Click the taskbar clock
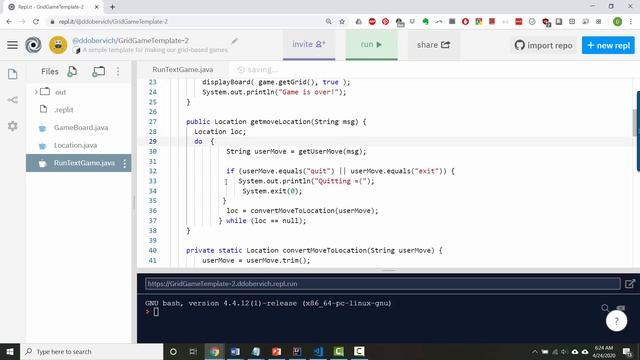 (x=604, y=351)
